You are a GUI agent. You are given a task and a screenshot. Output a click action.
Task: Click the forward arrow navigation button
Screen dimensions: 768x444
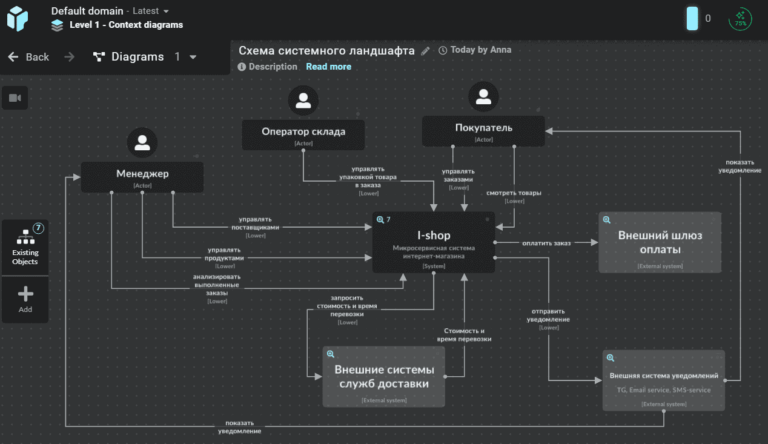click(x=70, y=57)
